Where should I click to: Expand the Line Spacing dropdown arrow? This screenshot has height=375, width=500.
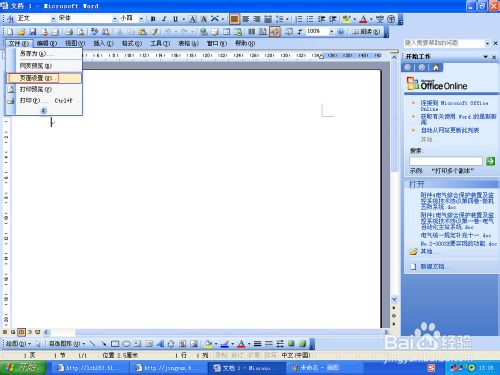pyautogui.click(x=287, y=19)
